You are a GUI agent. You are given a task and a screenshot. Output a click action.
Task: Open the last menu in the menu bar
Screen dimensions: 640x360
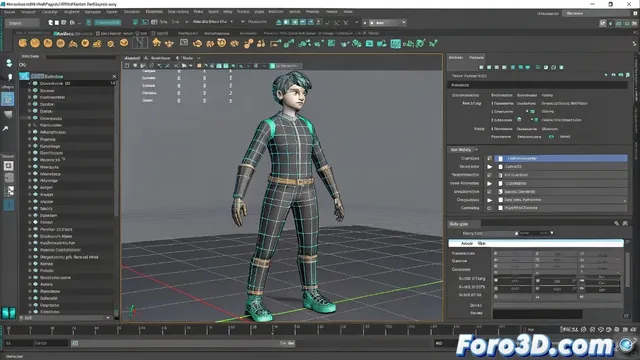pyautogui.click(x=348, y=12)
